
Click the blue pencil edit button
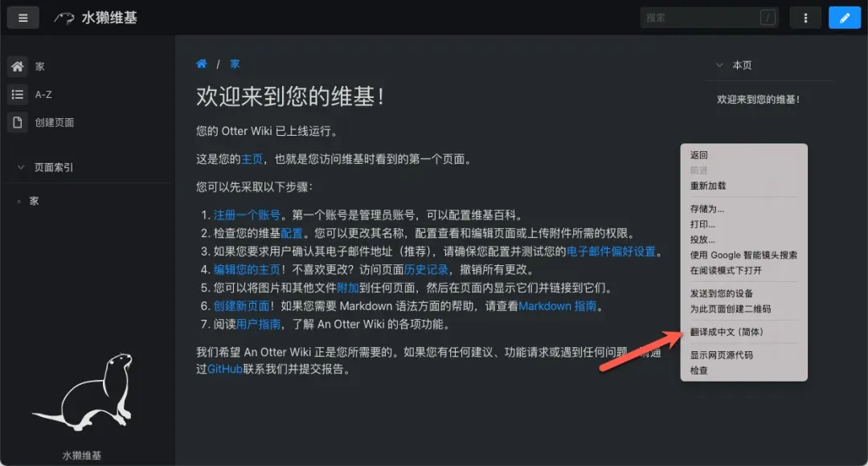(x=844, y=18)
